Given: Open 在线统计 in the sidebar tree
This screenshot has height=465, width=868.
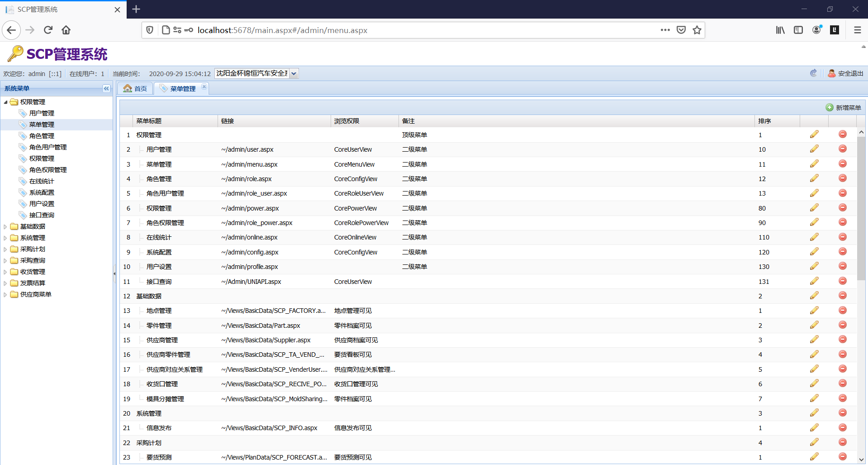Looking at the screenshot, I should [42, 181].
